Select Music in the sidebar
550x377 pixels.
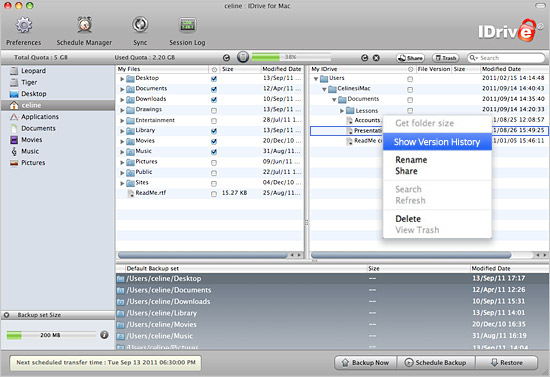tap(30, 151)
